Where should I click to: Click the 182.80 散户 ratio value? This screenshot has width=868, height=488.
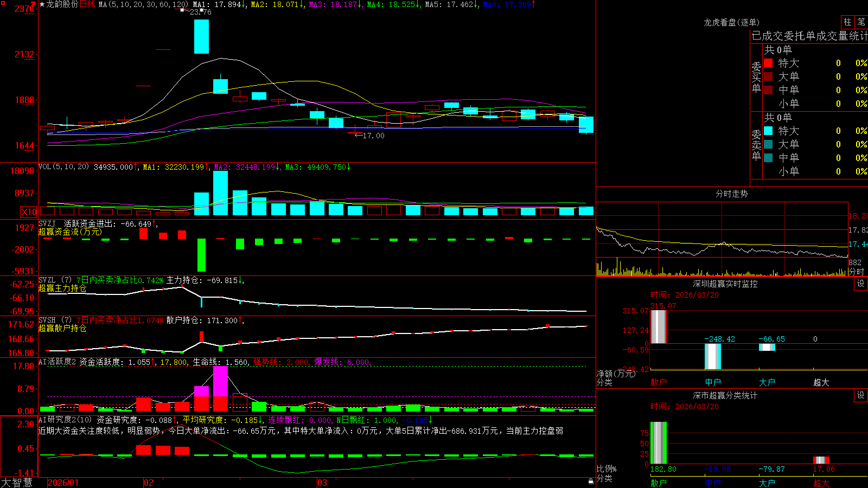[x=663, y=469]
